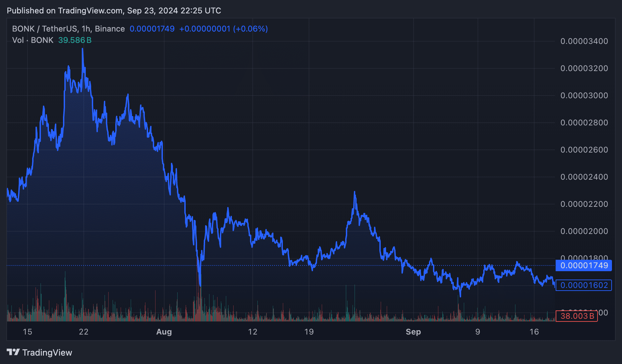The width and height of the screenshot is (622, 364).
Task: Click the 0.00002400 price scale label
Action: 584,177
